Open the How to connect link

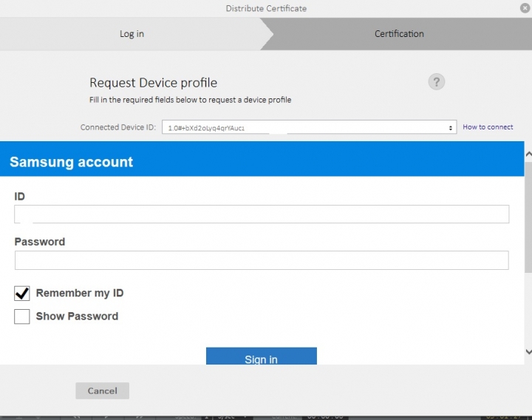488,127
